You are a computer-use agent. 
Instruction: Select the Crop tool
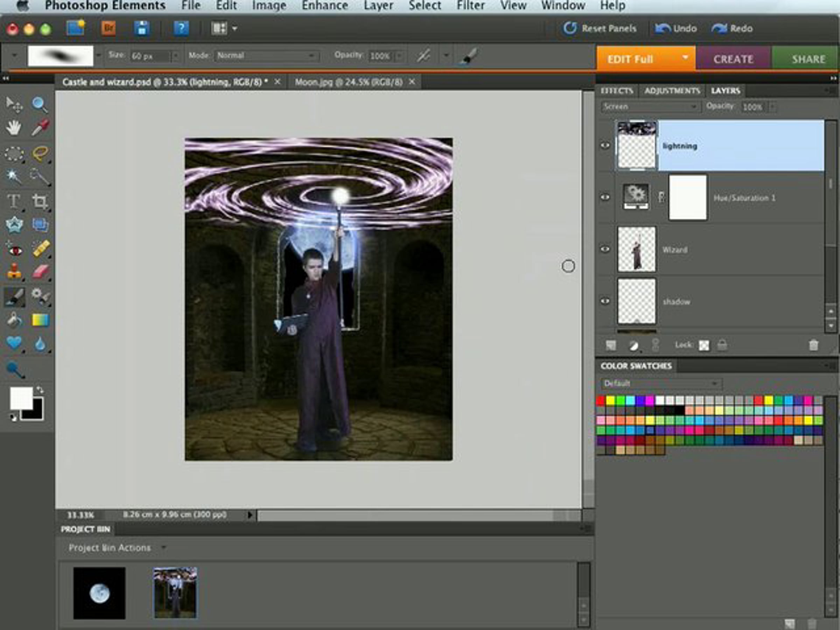click(x=40, y=201)
